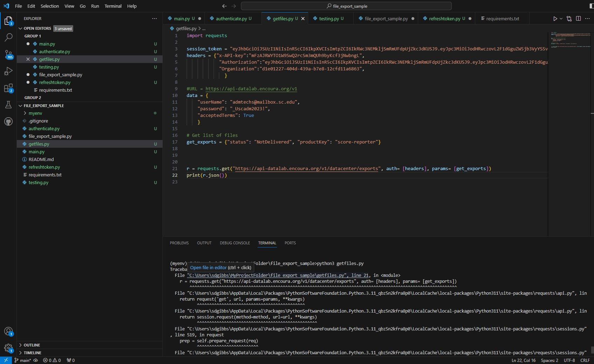Switch to the requirements.txt editor tab

(x=503, y=19)
